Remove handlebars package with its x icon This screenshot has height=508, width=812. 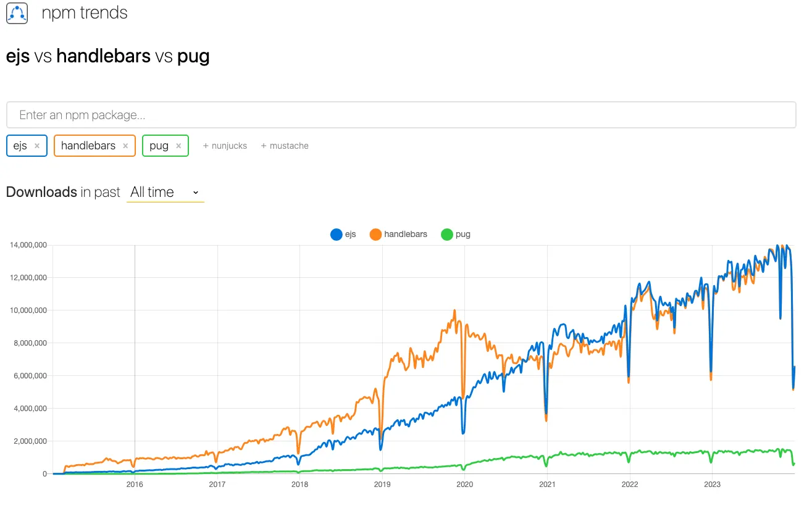125,146
